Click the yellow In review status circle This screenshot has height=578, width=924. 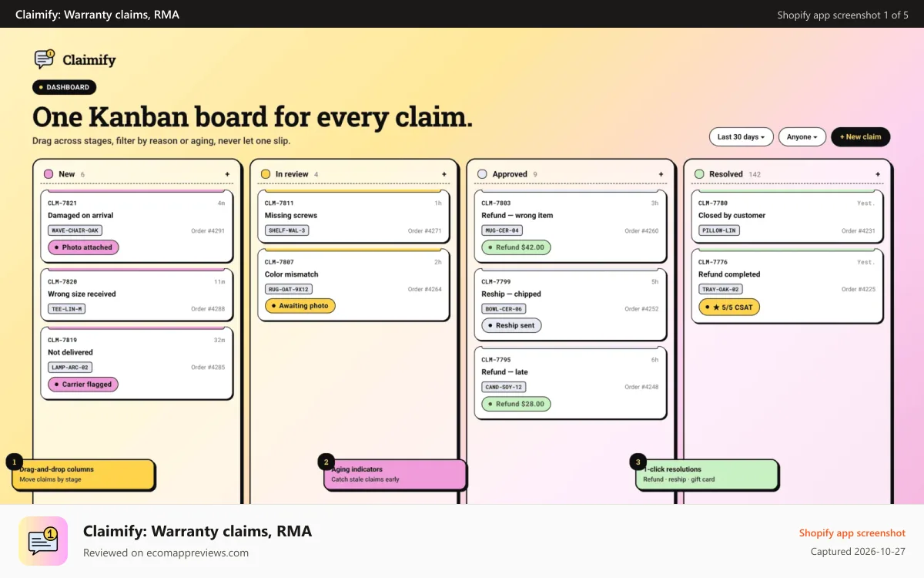[x=266, y=174]
